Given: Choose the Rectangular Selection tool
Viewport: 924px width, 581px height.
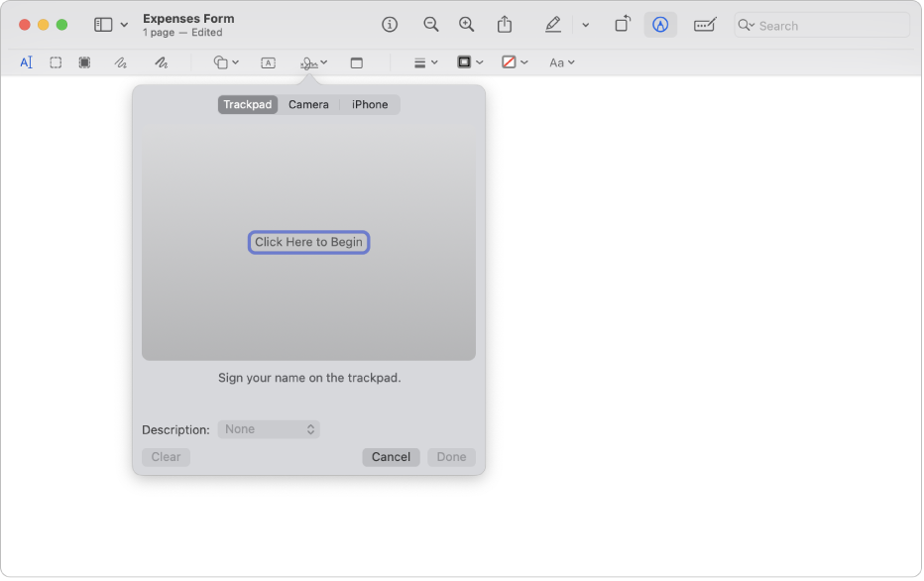Looking at the screenshot, I should [x=56, y=62].
